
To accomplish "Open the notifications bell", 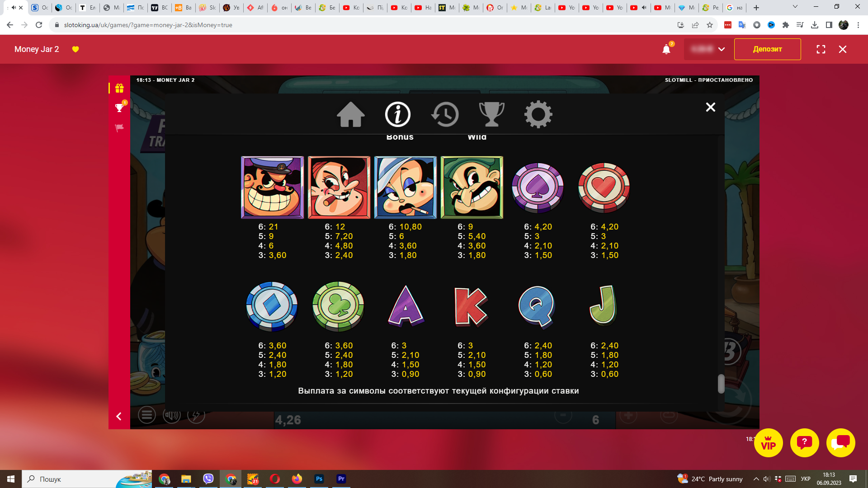I will tap(666, 49).
